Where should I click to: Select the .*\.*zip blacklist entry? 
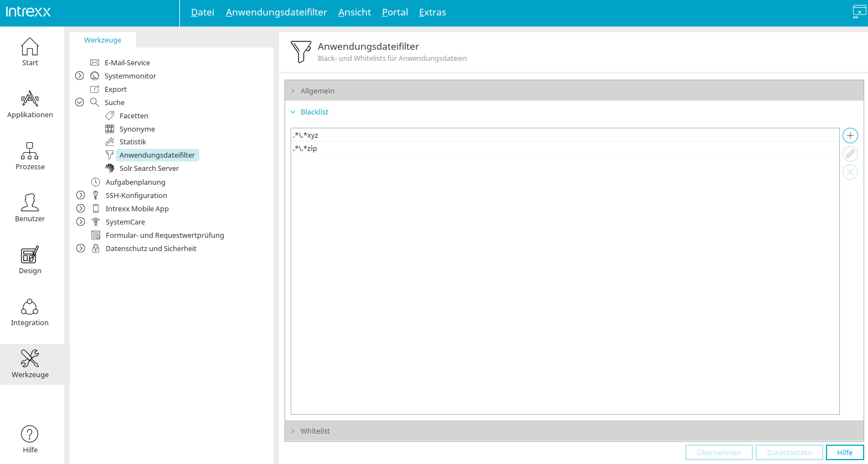click(565, 148)
